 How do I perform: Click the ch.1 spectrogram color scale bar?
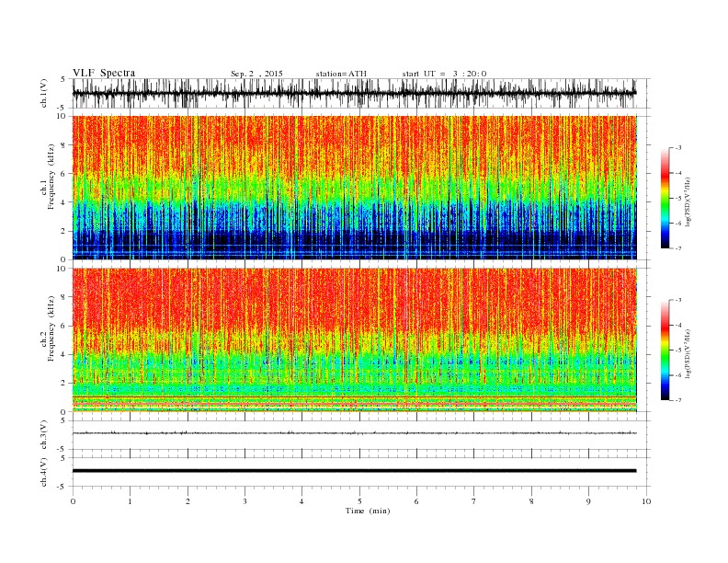click(x=665, y=199)
